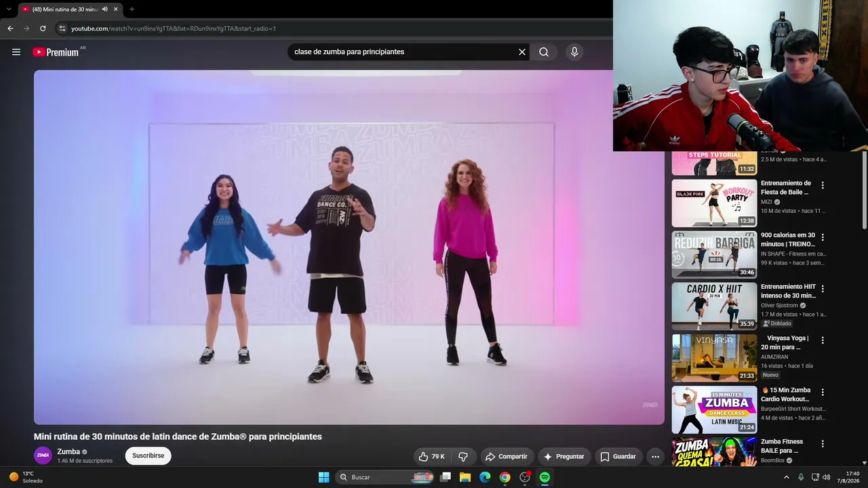The image size is (868, 488).
Task: Close the Mini rutina browser tab
Action: [x=116, y=9]
